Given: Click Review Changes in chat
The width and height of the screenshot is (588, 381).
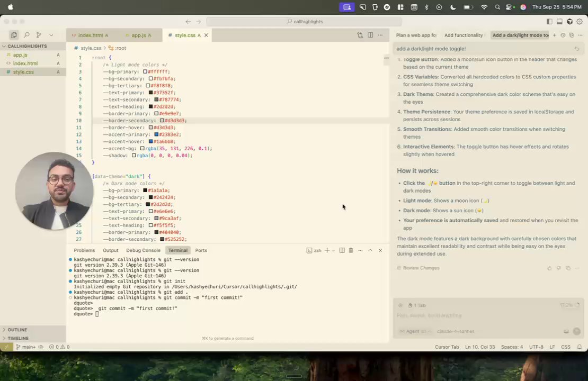Looking at the screenshot, I should pyautogui.click(x=418, y=268).
